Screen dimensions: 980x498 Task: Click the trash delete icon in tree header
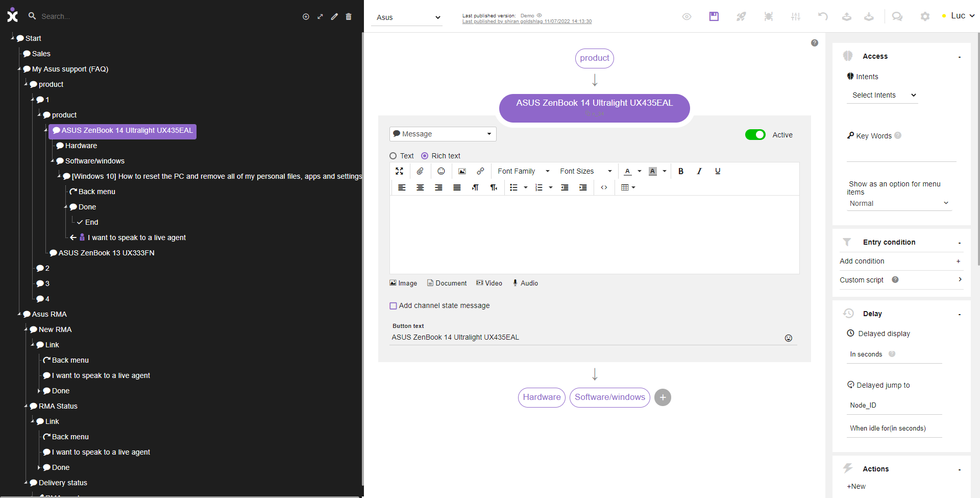[x=349, y=17]
